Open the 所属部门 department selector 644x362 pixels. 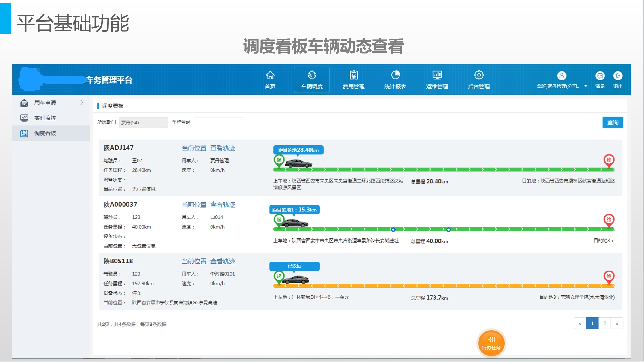(x=144, y=122)
